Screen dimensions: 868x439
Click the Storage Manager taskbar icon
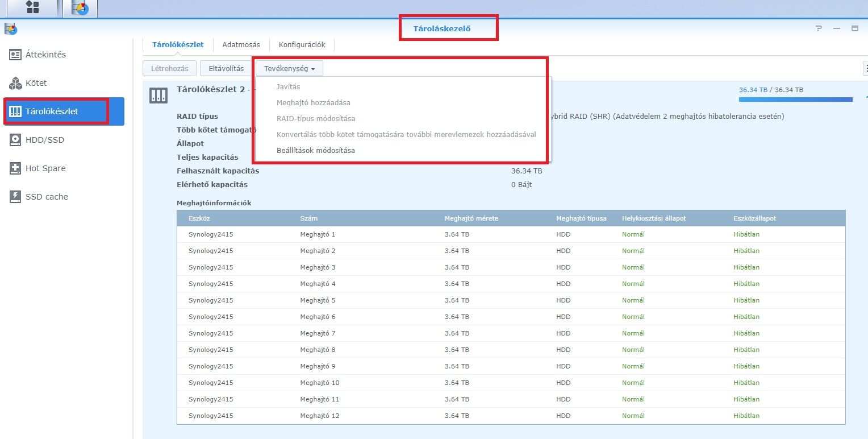click(80, 8)
